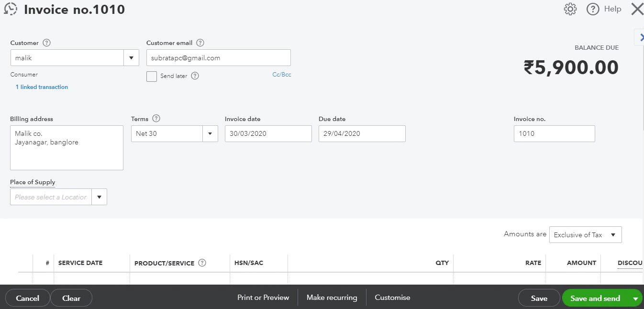Click the Product/Service column help icon

point(202,263)
